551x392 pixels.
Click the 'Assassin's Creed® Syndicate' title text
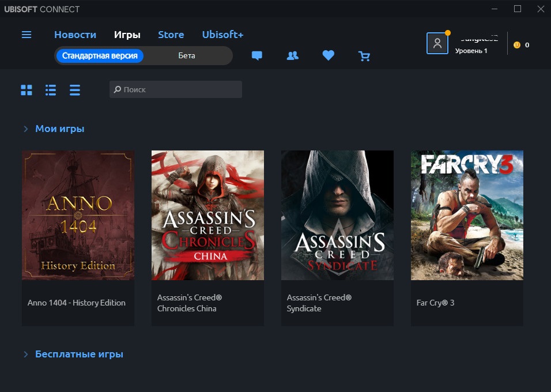319,303
